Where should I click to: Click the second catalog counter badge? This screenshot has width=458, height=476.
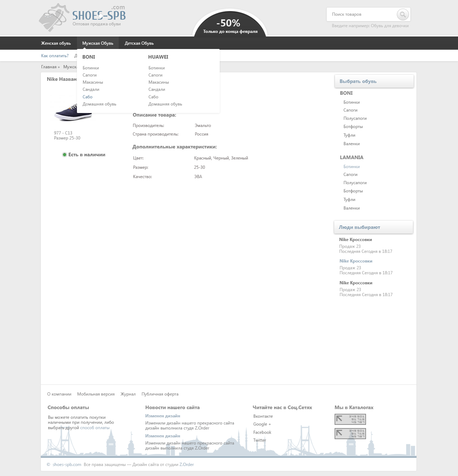[350, 433]
